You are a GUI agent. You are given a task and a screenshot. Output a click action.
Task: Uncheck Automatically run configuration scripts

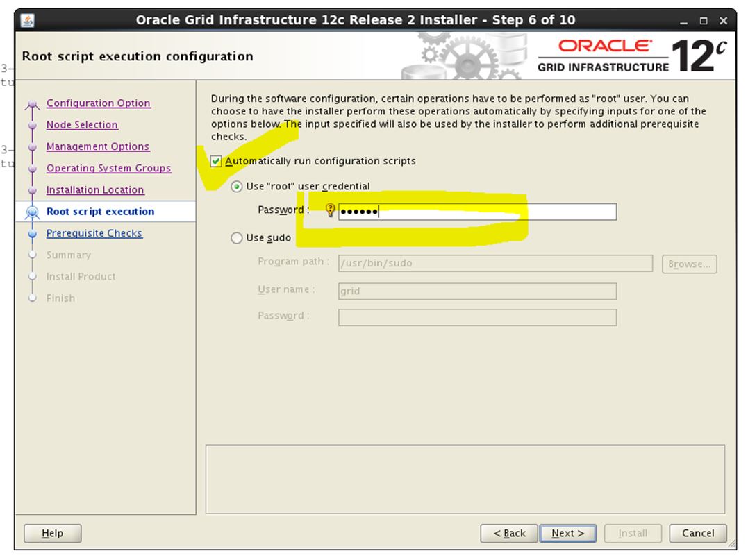click(217, 161)
